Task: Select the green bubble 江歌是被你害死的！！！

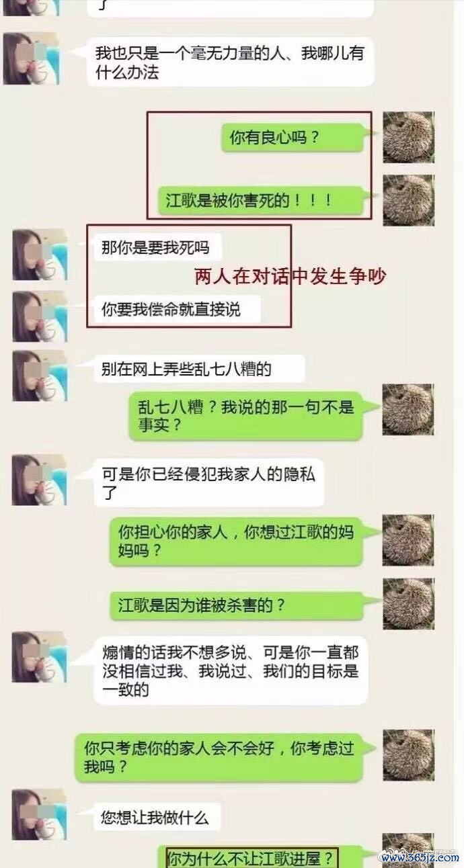Action: (261, 200)
